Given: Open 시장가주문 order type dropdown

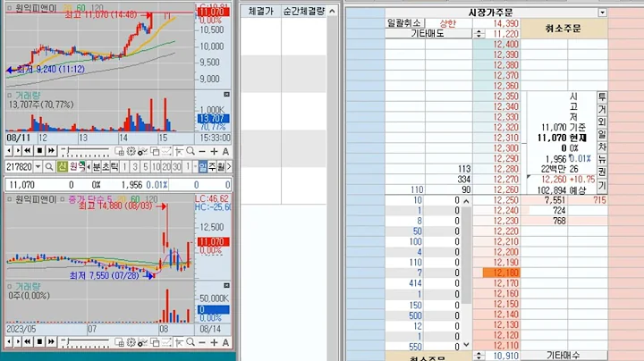Looking at the screenshot, I should point(602,13).
